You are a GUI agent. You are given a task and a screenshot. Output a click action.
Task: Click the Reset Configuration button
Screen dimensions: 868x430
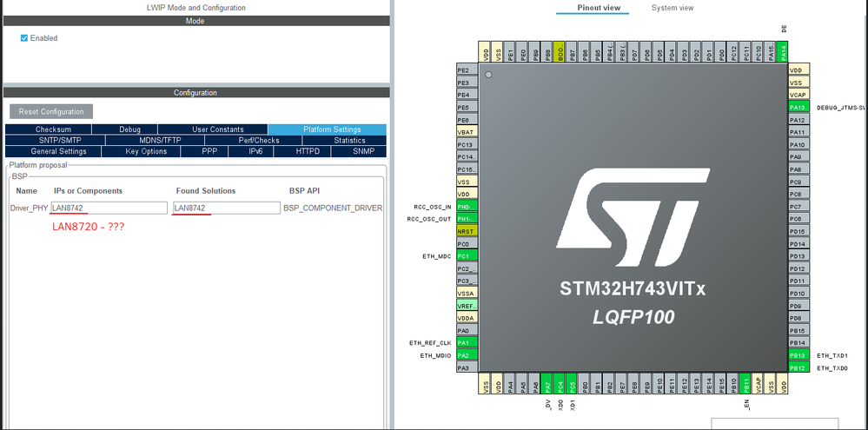(51, 111)
